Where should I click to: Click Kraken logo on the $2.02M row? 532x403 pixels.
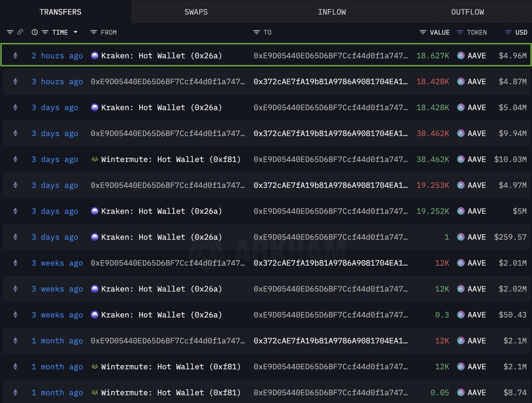(94, 289)
